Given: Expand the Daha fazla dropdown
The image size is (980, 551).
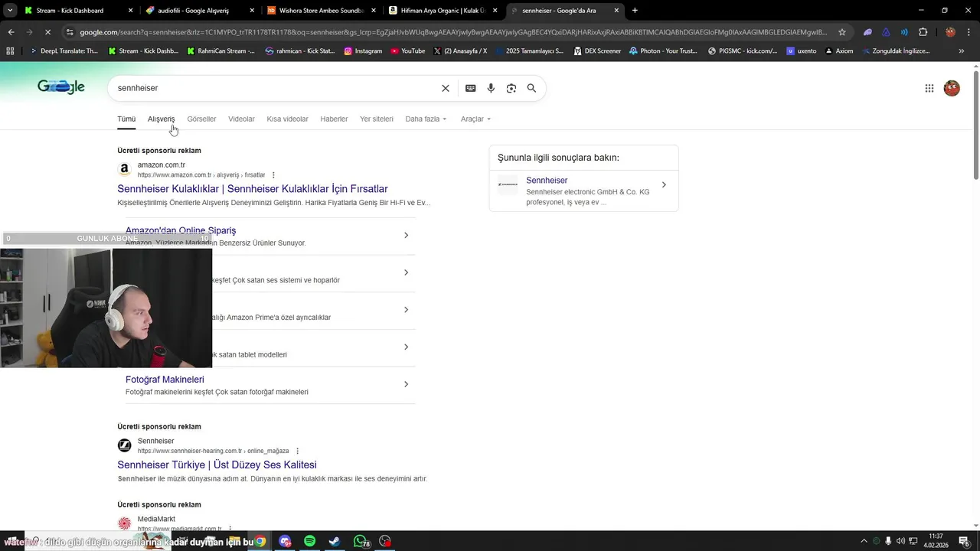Looking at the screenshot, I should point(426,119).
